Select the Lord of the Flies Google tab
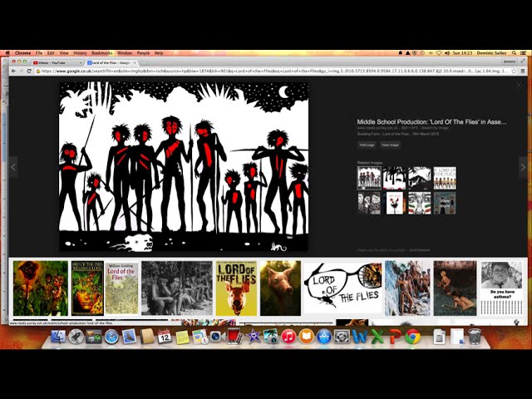The height and width of the screenshot is (399, 532). (111, 63)
